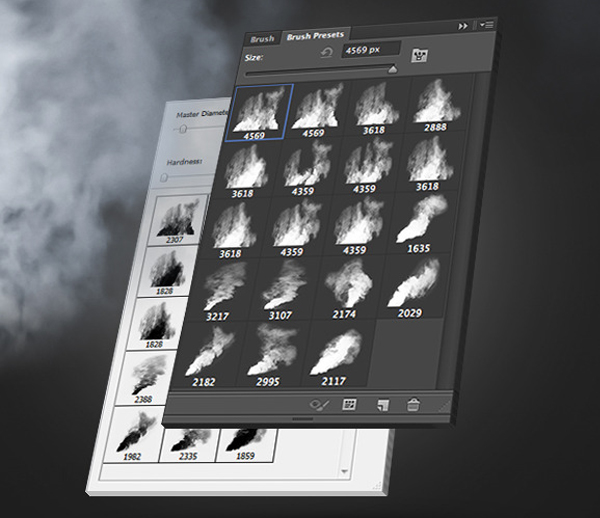Viewport: 600px width, 518px height.
Task: Adjust the Hardness slider handle
Action: pos(164,178)
